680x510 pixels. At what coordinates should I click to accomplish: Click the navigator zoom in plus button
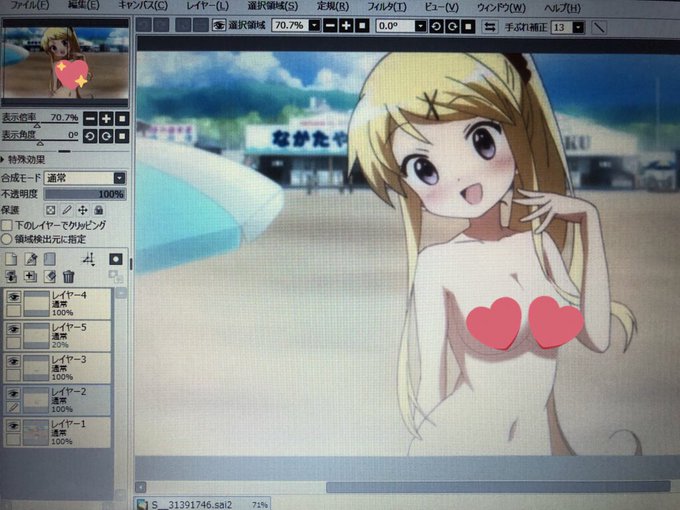(106, 118)
